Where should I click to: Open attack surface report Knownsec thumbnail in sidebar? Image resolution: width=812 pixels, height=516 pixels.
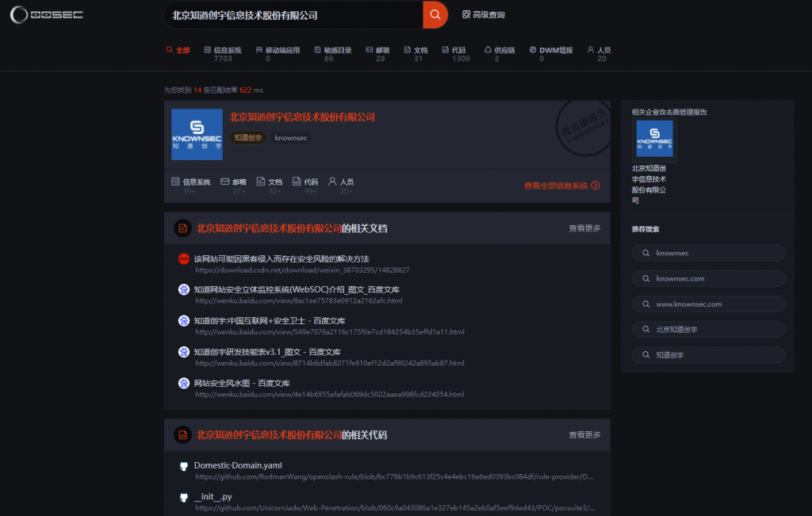pos(654,139)
